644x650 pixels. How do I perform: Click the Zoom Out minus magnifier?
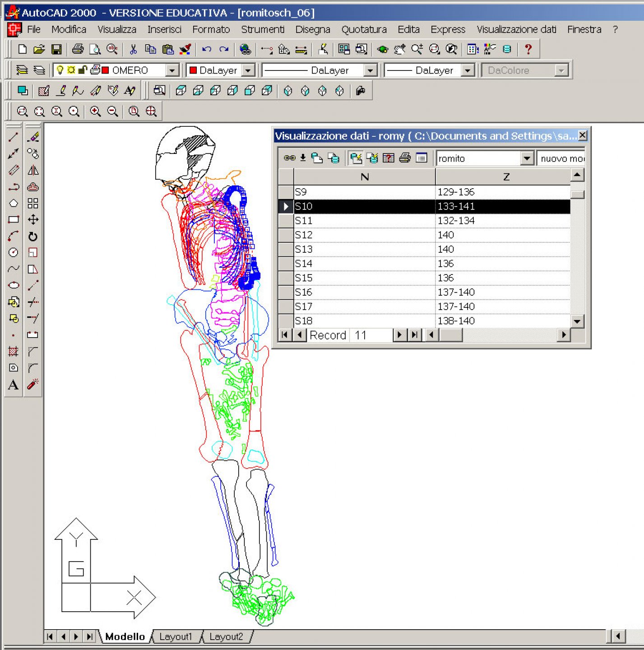point(112,111)
